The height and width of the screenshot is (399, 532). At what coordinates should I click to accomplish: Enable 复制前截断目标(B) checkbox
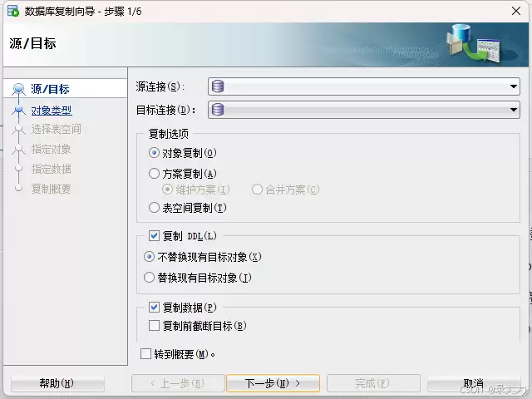154,326
